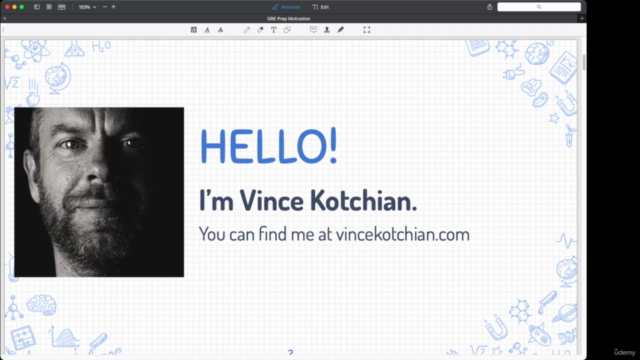Select the pen drawing tool
The width and height of the screenshot is (640, 360).
[x=247, y=30]
